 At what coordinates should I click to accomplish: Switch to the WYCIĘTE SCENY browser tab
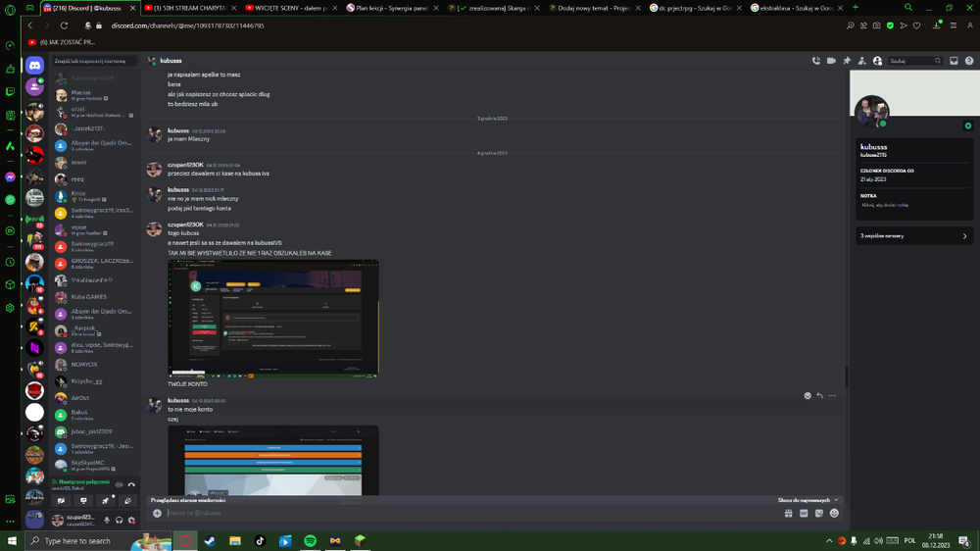tap(291, 8)
